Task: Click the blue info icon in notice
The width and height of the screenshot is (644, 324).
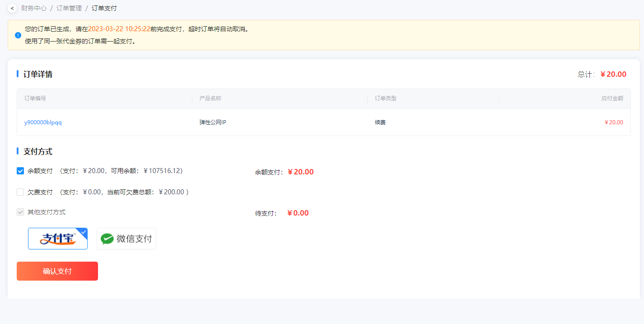Action: point(18,35)
